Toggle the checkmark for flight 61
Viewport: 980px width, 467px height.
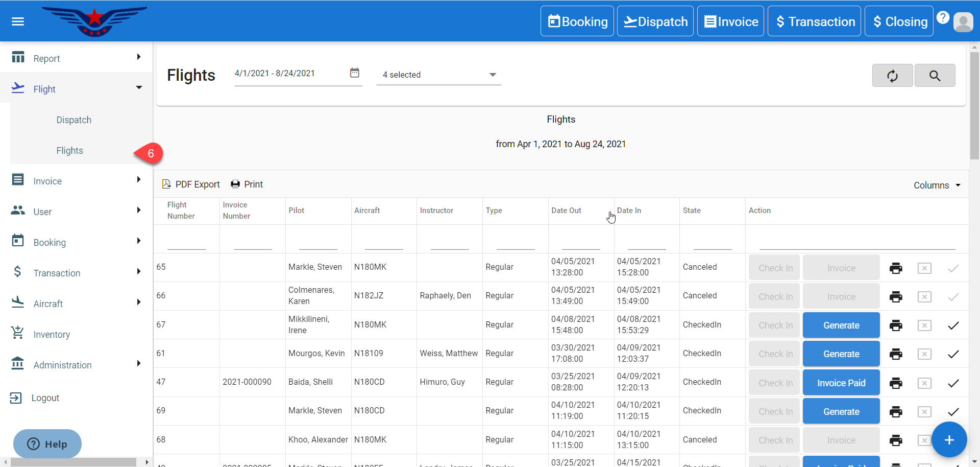pyautogui.click(x=953, y=354)
